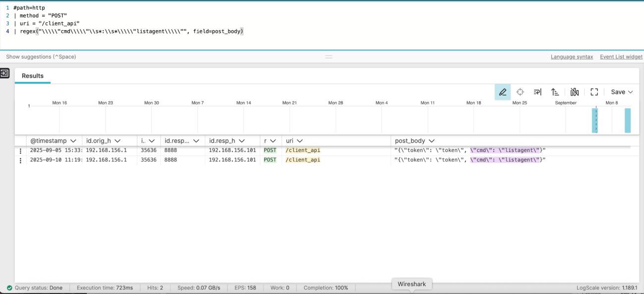Enter fullscreen results view
This screenshot has height=294, width=644.
[x=594, y=92]
